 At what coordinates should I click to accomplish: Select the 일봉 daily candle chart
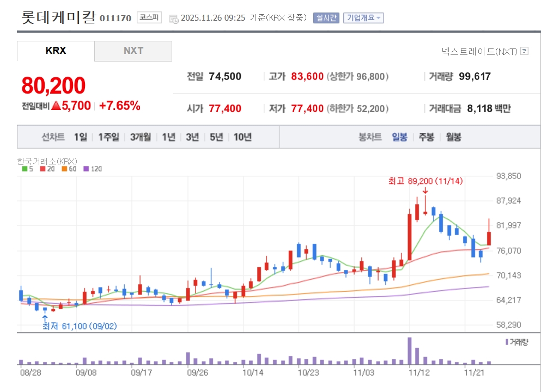point(399,137)
